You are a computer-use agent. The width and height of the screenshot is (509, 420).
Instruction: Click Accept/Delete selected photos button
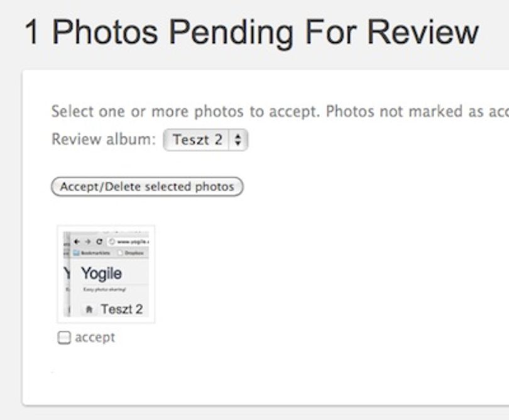[x=147, y=187]
